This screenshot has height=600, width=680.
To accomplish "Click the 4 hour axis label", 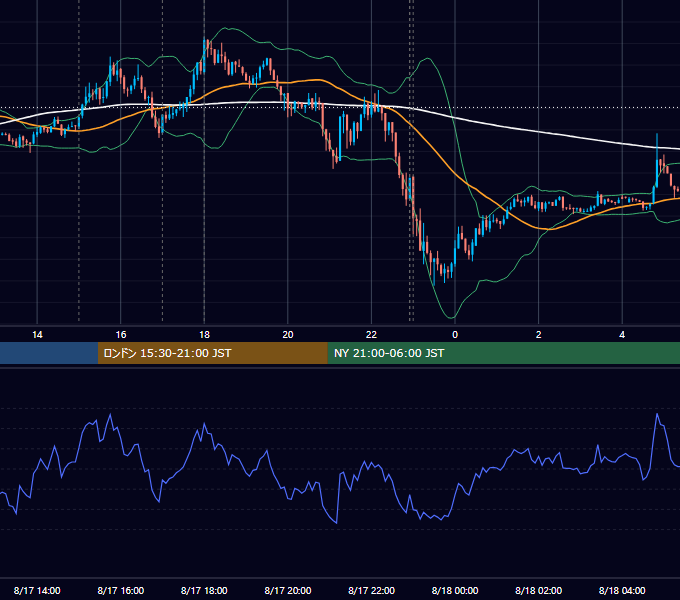I will (622, 335).
